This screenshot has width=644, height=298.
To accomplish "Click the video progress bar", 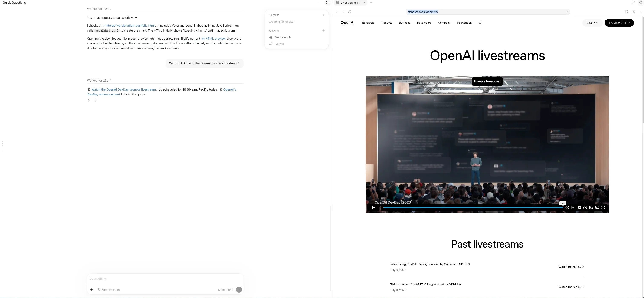I will click(473, 207).
